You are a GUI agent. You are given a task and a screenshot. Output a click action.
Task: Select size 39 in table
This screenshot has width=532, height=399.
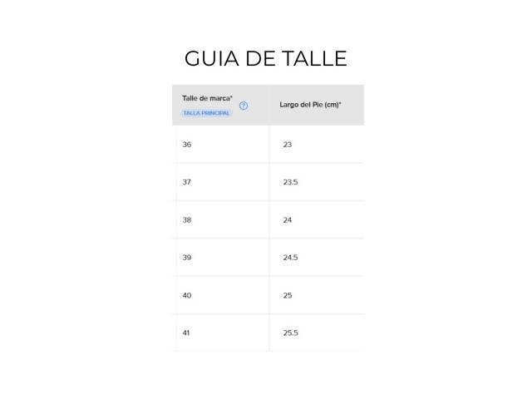(x=187, y=258)
